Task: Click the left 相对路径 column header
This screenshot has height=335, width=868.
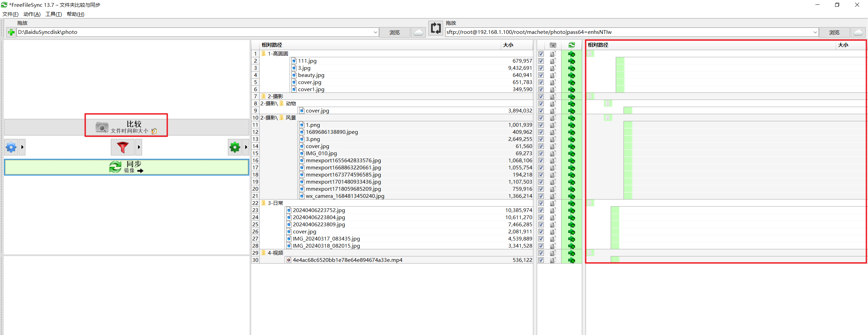Action: [x=380, y=45]
